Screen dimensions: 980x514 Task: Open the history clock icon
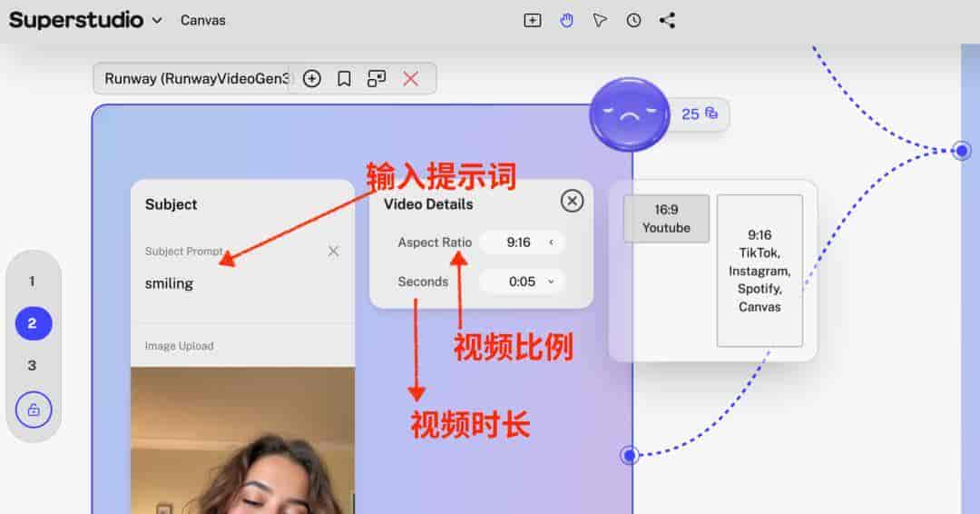pyautogui.click(x=633, y=21)
